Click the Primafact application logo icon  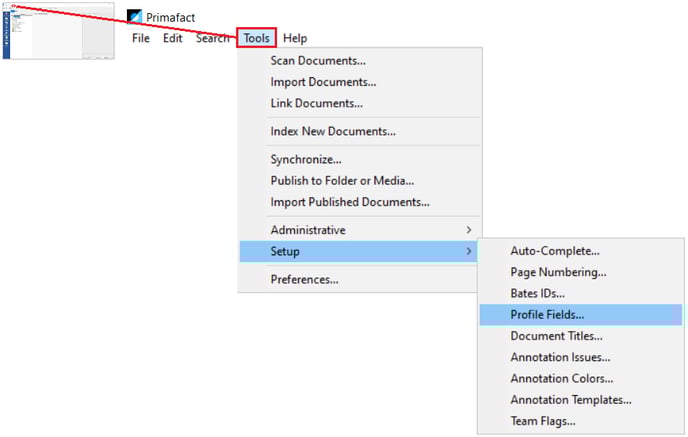134,17
